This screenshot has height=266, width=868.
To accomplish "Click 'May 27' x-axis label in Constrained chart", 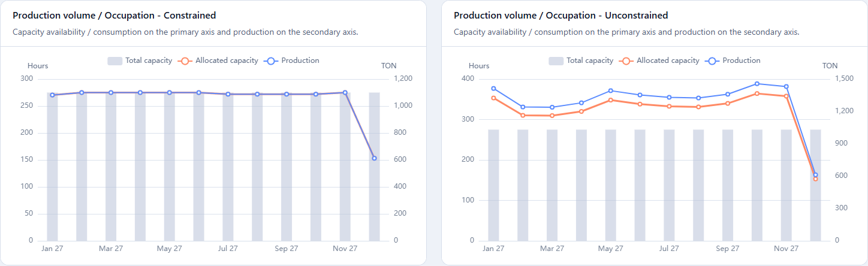I will tap(169, 248).
